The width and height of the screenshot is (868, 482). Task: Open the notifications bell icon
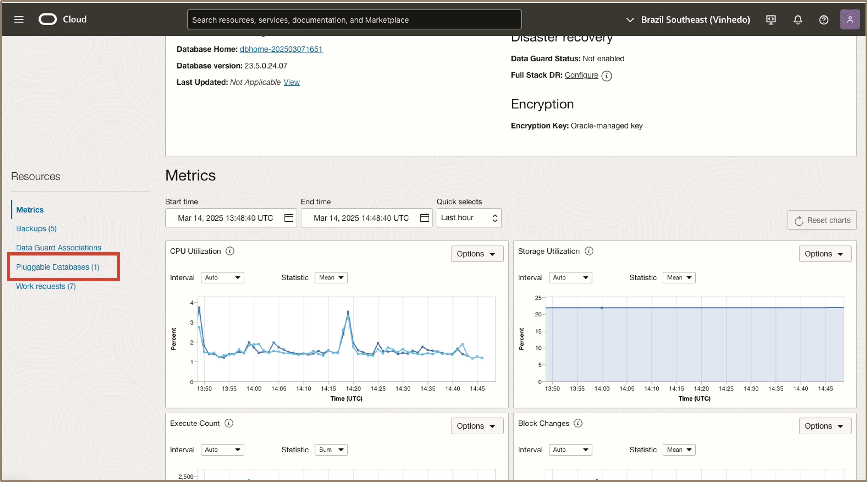798,20
